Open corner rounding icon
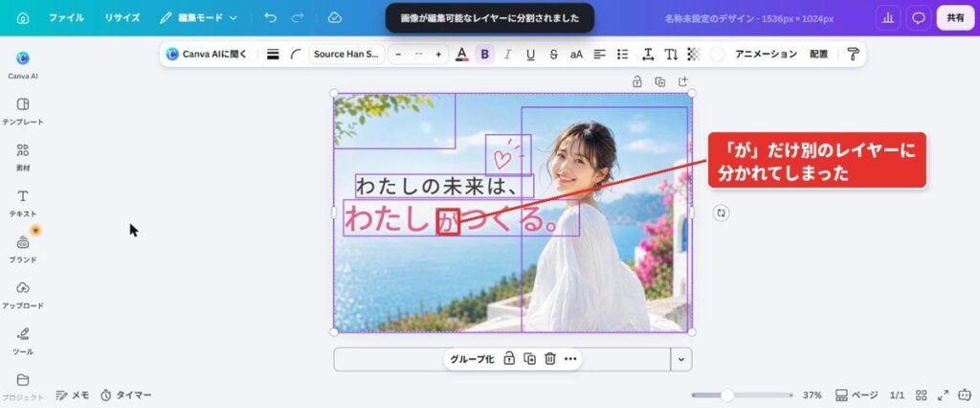This screenshot has width=980, height=408. click(x=296, y=55)
